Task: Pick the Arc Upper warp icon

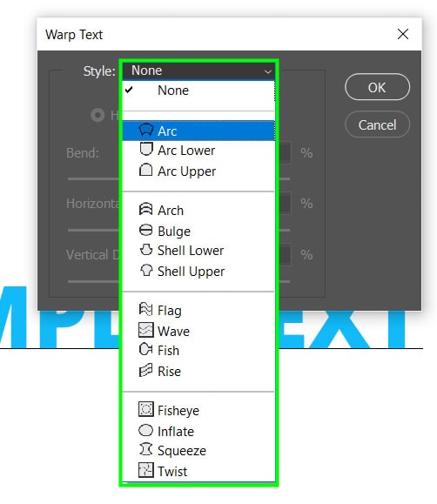Action: point(145,170)
